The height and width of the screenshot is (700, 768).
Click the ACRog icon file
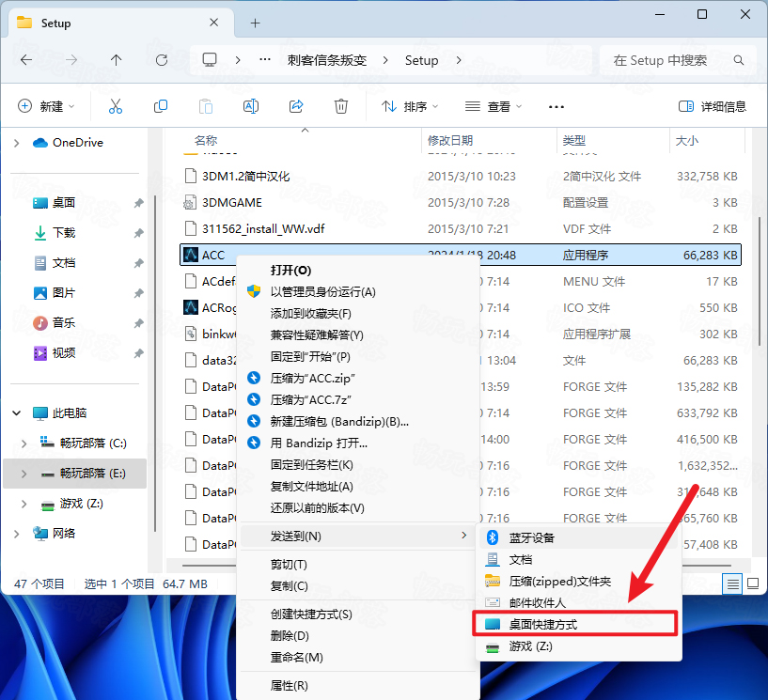[191, 307]
